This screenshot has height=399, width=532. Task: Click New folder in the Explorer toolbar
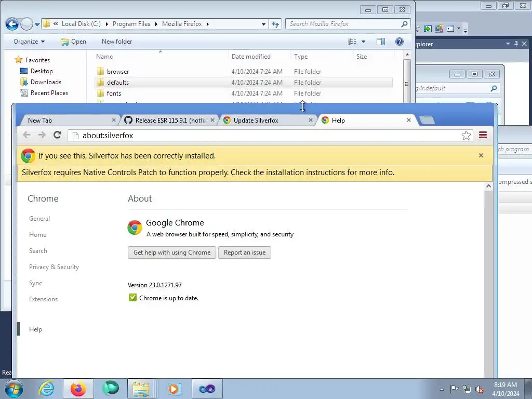(117, 42)
